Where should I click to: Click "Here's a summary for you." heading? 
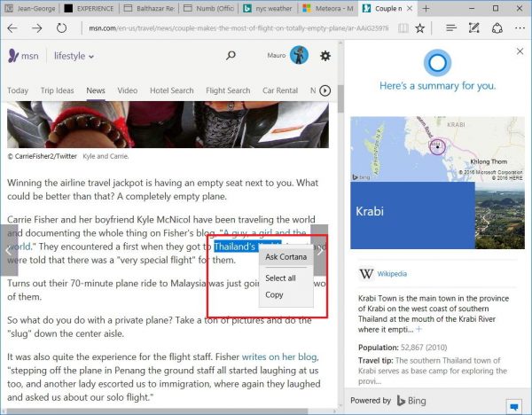(438, 86)
